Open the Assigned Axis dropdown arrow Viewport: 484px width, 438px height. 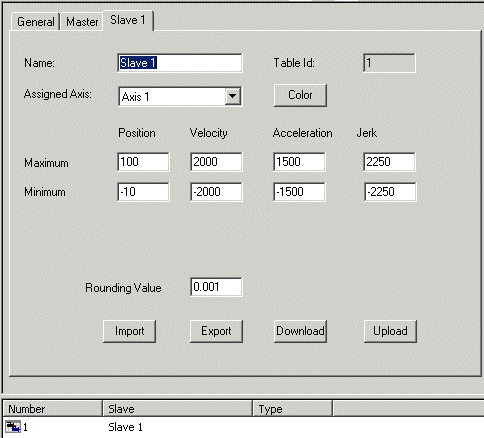pos(233,96)
